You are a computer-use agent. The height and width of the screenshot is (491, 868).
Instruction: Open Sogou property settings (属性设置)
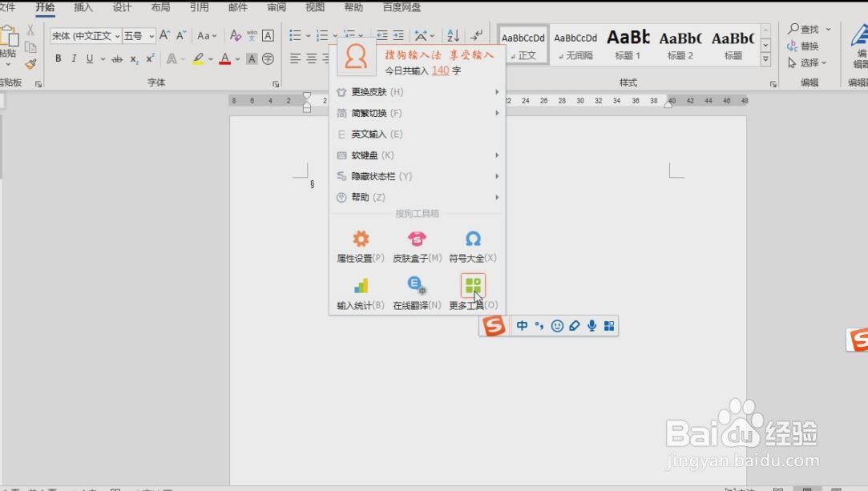pos(361,247)
